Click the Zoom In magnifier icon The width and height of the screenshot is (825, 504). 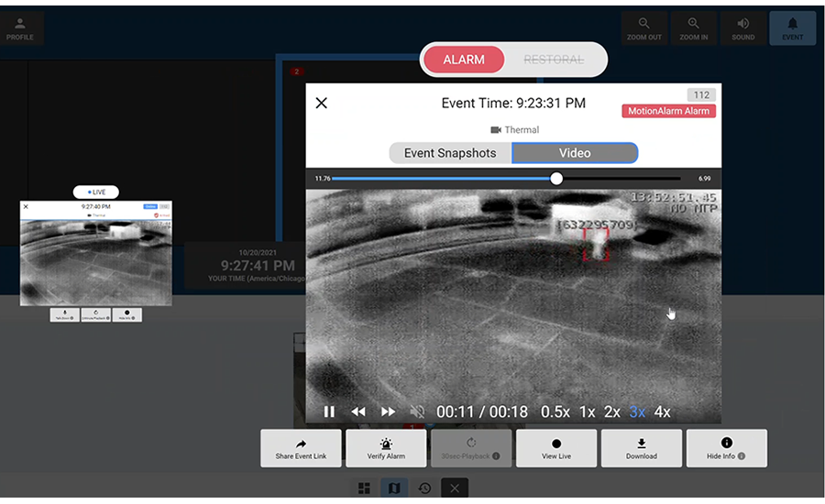(694, 29)
